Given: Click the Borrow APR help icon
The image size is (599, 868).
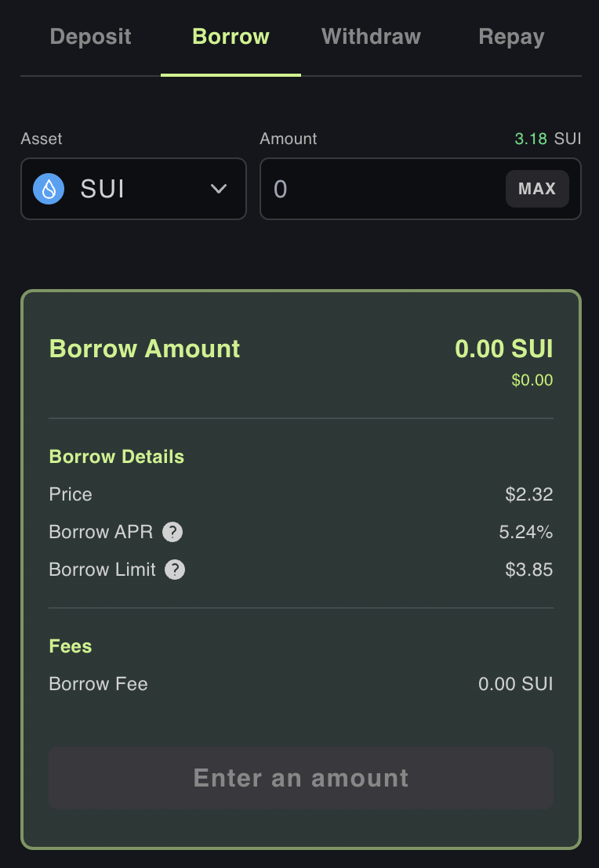Looking at the screenshot, I should (172, 533).
